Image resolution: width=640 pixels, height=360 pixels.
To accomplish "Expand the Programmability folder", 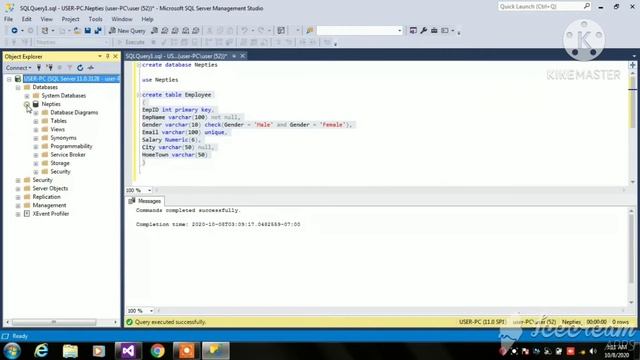I will pyautogui.click(x=36, y=147).
